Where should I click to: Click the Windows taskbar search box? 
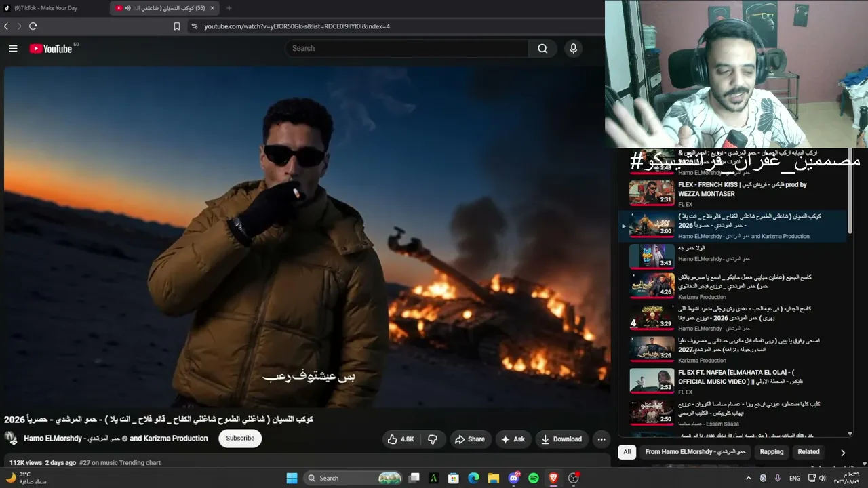click(354, 478)
